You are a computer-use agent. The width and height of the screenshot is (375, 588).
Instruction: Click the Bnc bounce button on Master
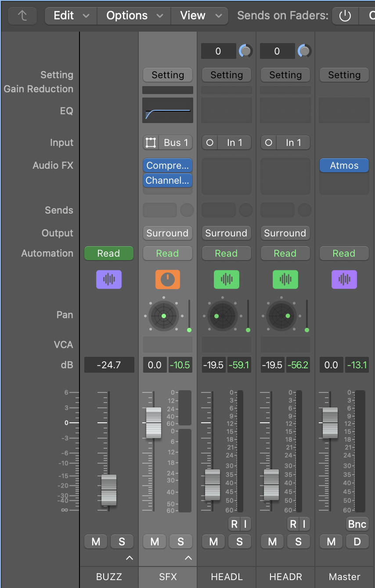357,524
